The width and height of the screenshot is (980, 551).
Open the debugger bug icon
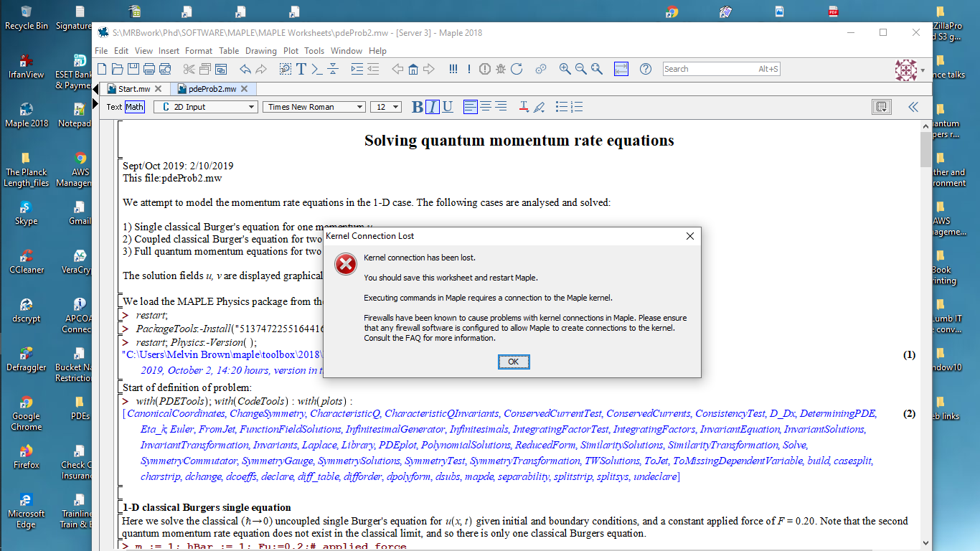tap(500, 69)
